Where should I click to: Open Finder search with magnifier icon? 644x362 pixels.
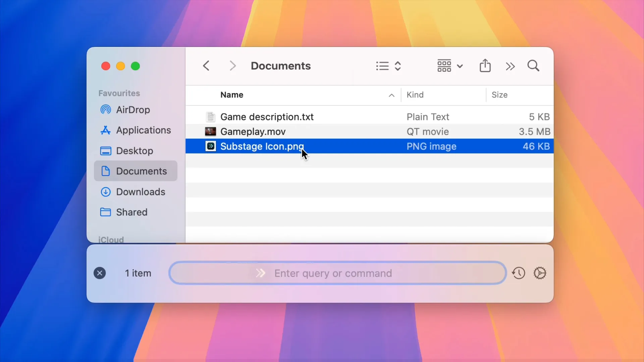point(533,66)
